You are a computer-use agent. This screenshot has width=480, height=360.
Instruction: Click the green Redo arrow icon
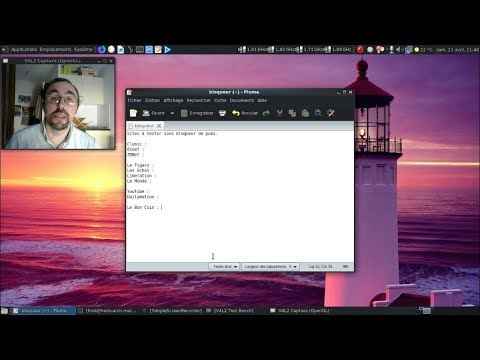point(266,113)
